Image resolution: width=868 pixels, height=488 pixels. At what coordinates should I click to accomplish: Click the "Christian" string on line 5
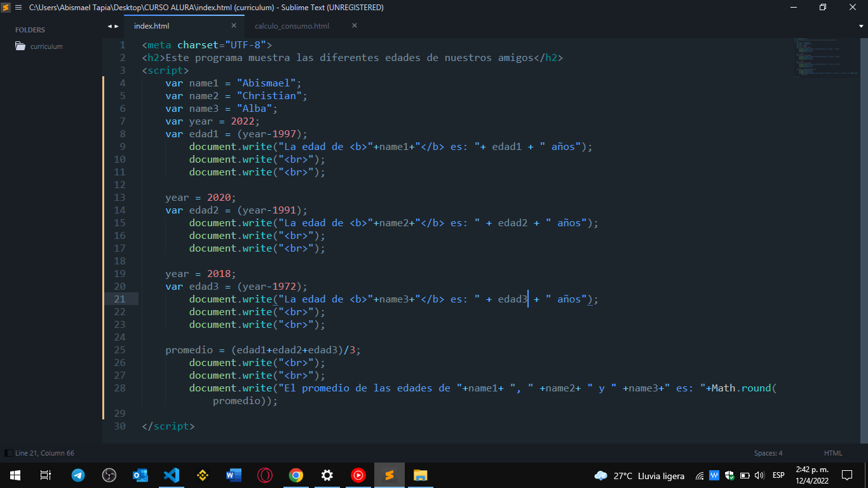269,96
